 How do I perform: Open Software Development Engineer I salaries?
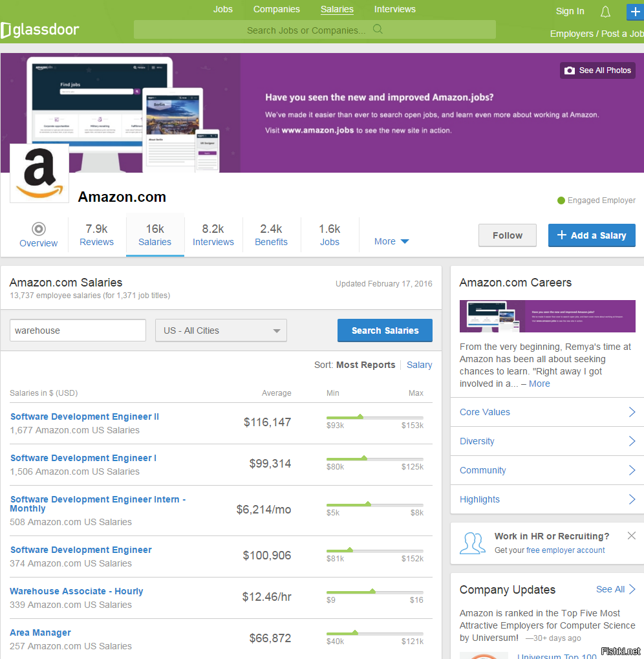(x=83, y=458)
